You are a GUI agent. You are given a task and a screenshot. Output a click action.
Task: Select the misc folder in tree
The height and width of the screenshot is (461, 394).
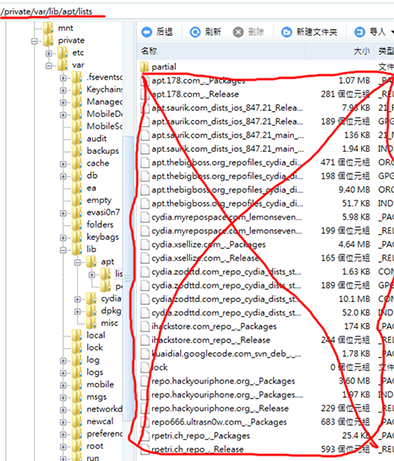click(109, 323)
